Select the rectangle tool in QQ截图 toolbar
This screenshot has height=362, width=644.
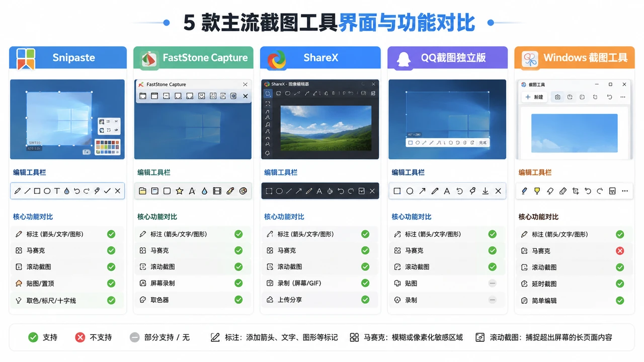click(397, 191)
